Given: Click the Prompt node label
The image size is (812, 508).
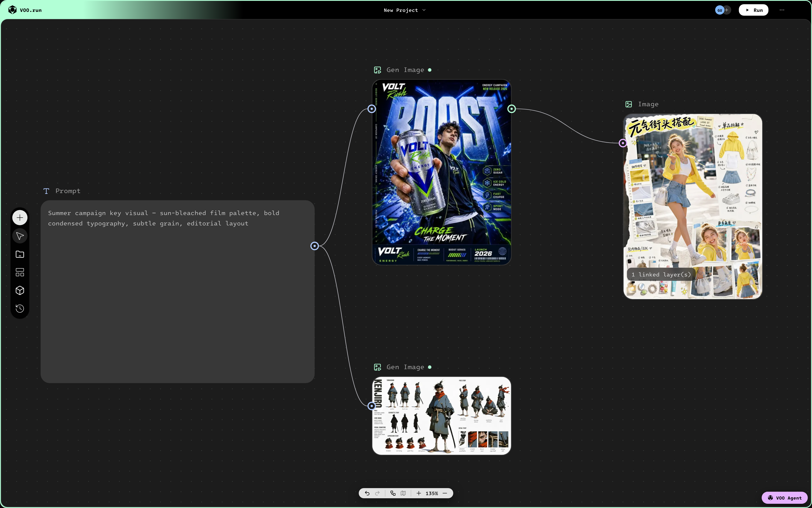Looking at the screenshot, I should pyautogui.click(x=68, y=191).
